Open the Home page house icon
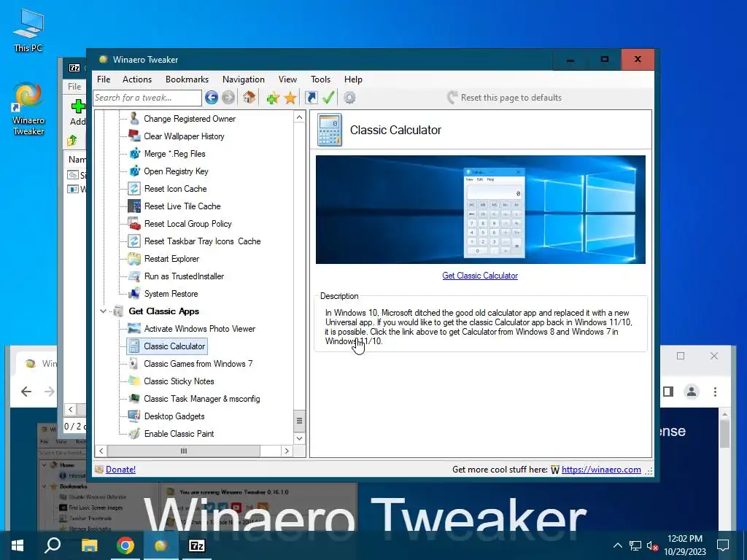The image size is (747, 560). [249, 98]
